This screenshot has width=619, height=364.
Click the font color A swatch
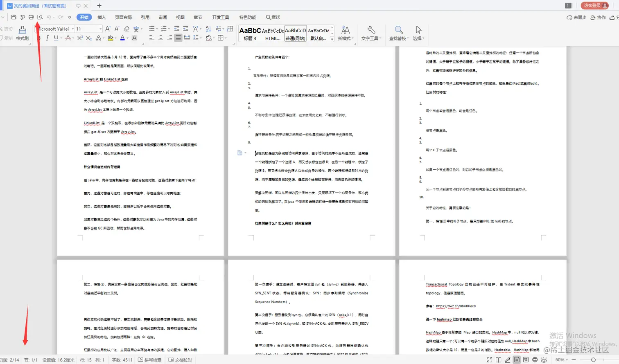122,38
